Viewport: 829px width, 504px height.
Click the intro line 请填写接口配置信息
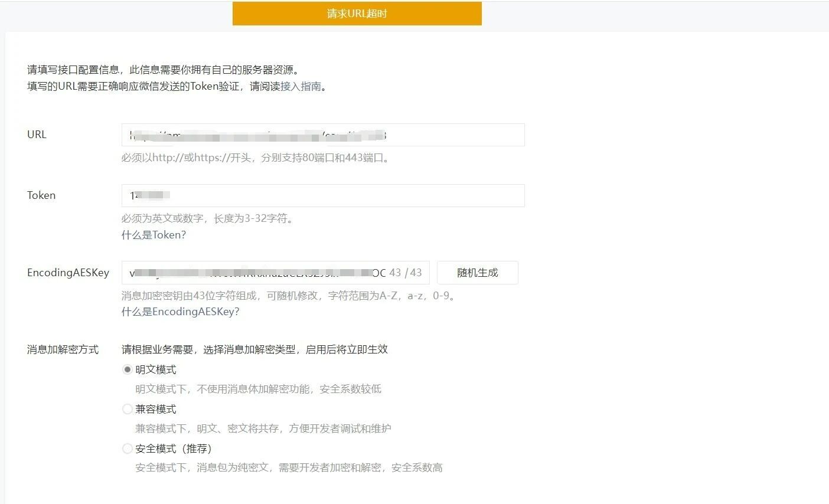click(165, 70)
